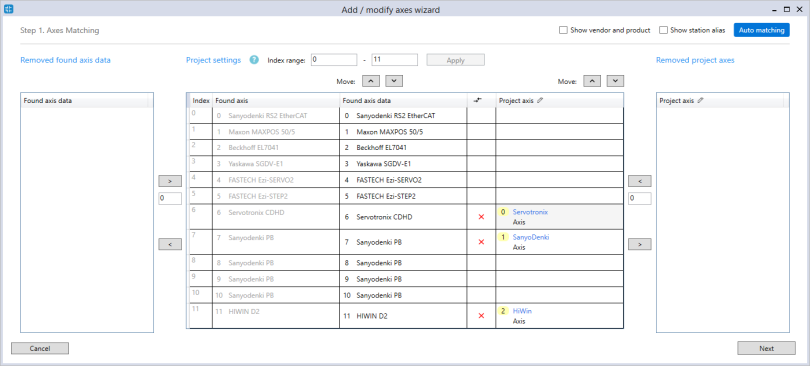Move project axis up with right Move arrow
This screenshot has height=366, width=810.
[592, 81]
